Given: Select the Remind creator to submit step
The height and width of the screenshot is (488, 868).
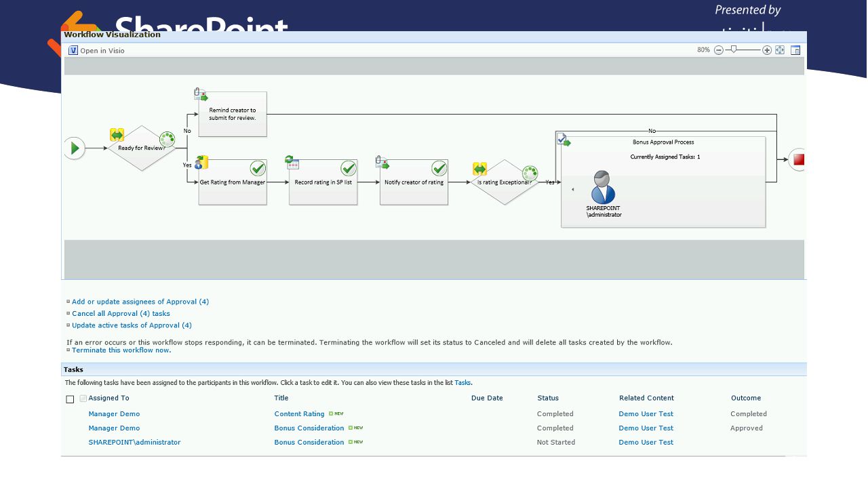Looking at the screenshot, I should click(x=233, y=114).
